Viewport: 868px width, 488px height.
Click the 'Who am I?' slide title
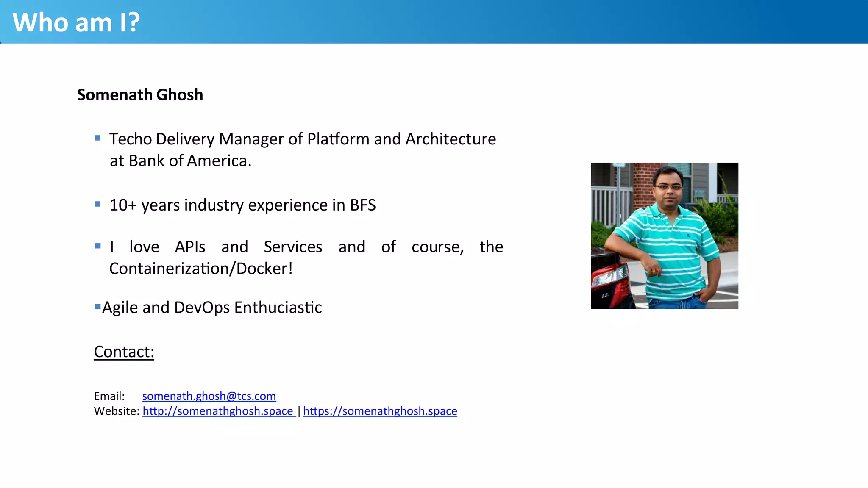pyautogui.click(x=76, y=22)
